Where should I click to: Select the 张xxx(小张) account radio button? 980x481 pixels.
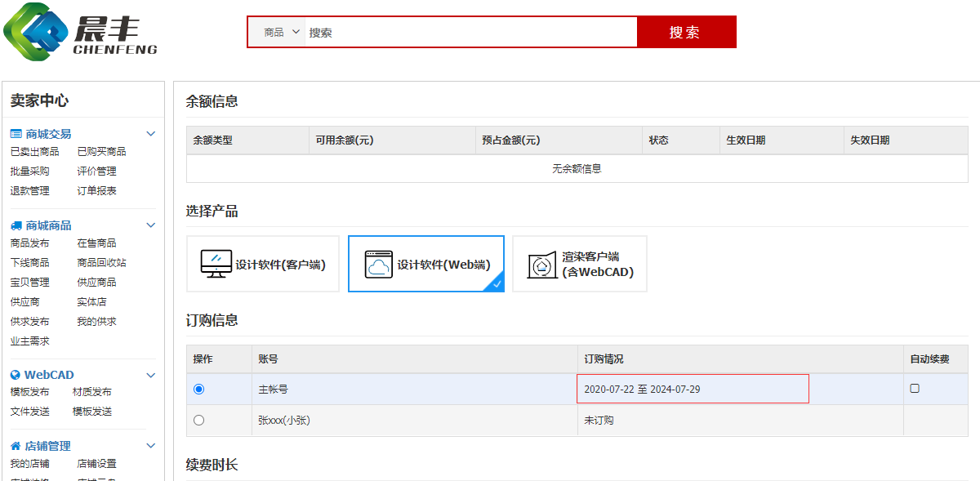pos(199,421)
